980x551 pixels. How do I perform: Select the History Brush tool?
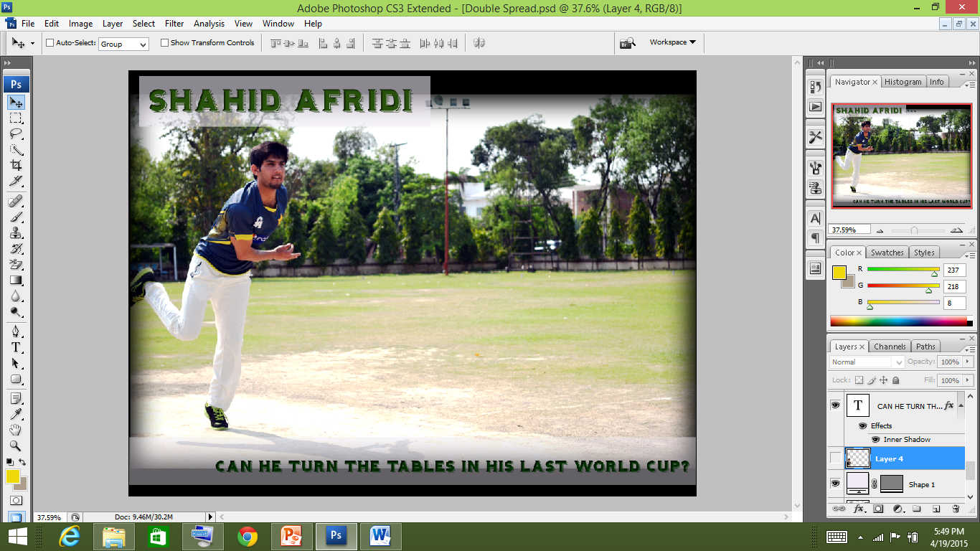pos(16,248)
